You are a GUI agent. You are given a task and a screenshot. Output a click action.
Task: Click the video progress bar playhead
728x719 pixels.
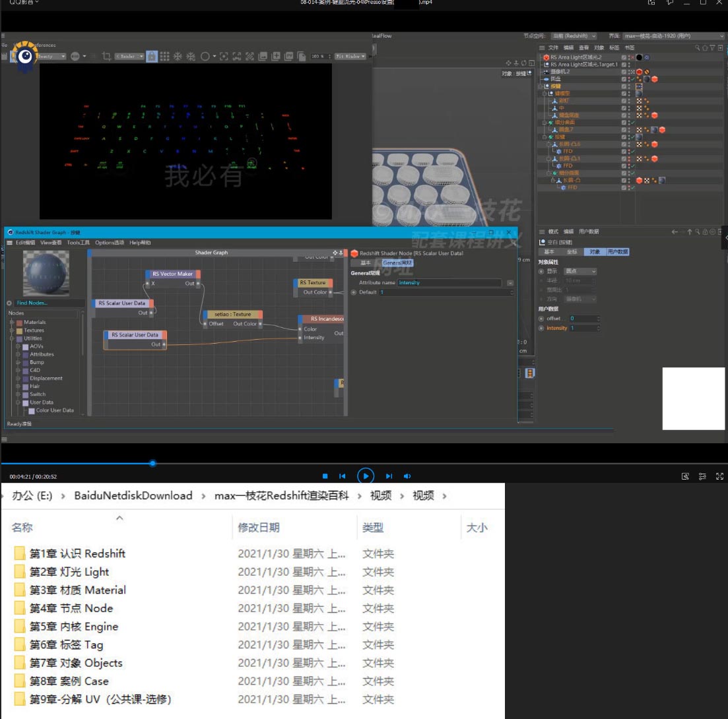coord(152,463)
